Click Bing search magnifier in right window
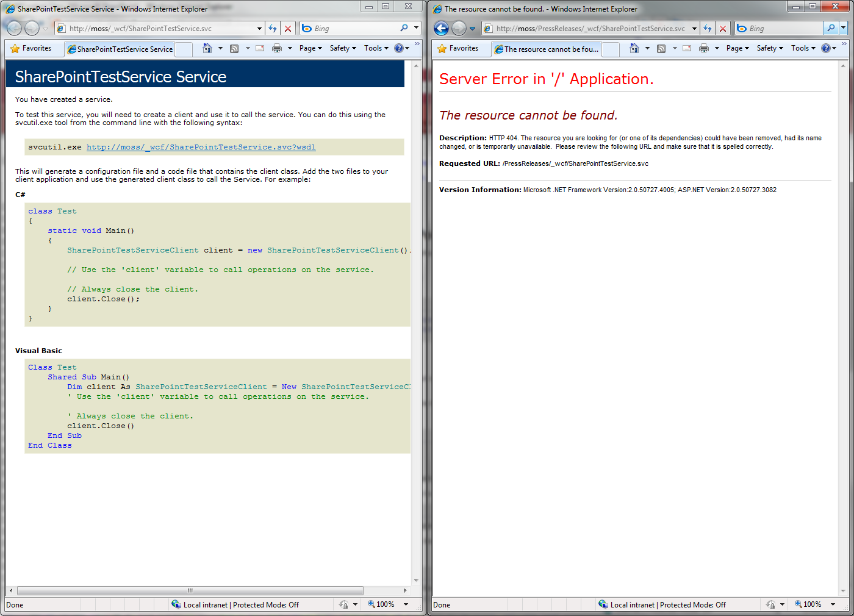Viewport: 854px width, 616px height. pos(830,28)
